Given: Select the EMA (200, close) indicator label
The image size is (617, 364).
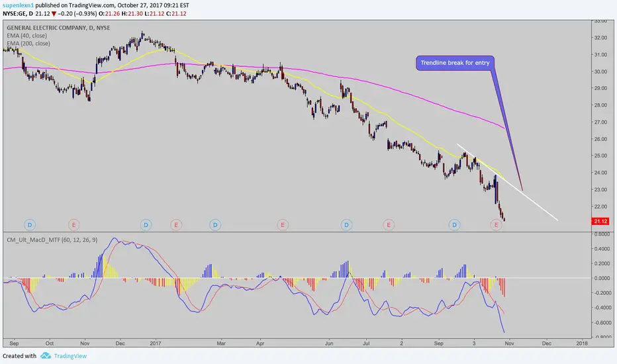Looking at the screenshot, I should tap(28, 44).
